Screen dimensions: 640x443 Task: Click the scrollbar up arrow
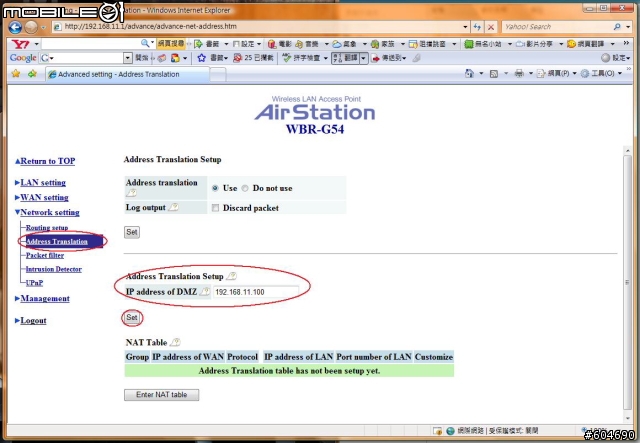coord(628,151)
